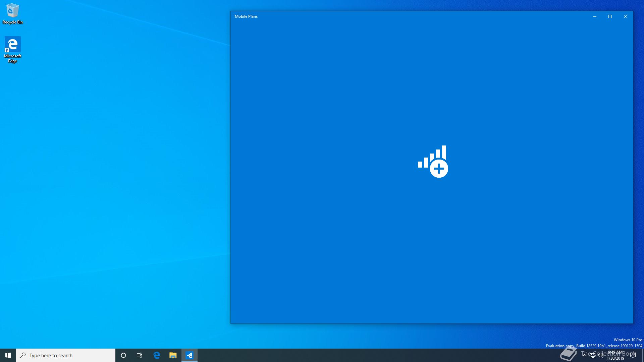This screenshot has height=362, width=644.
Task: Minimize the Mobile Plans window
Action: pos(595,16)
